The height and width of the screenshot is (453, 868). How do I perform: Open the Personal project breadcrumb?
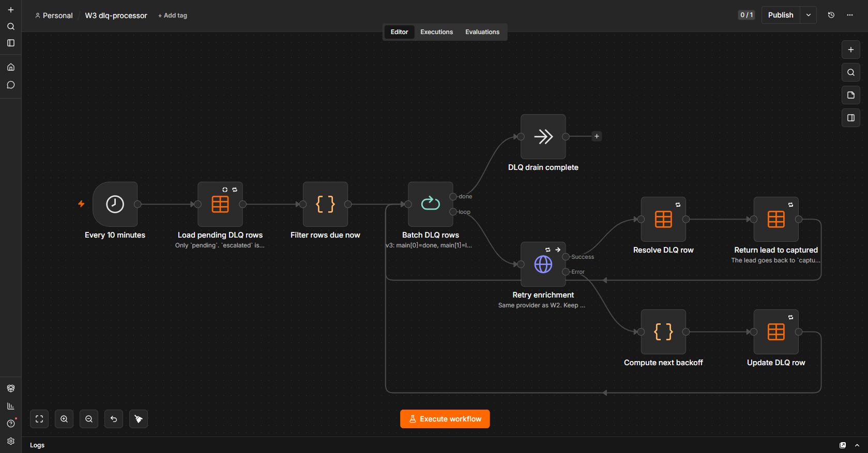click(54, 15)
